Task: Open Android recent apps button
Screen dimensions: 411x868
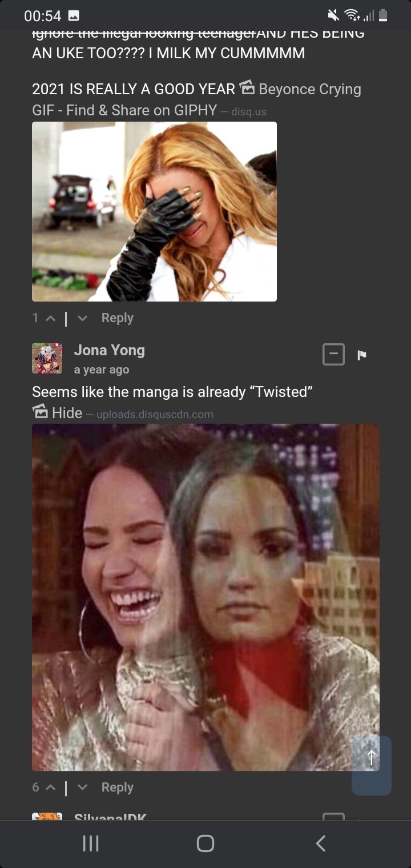Action: pos(91,843)
